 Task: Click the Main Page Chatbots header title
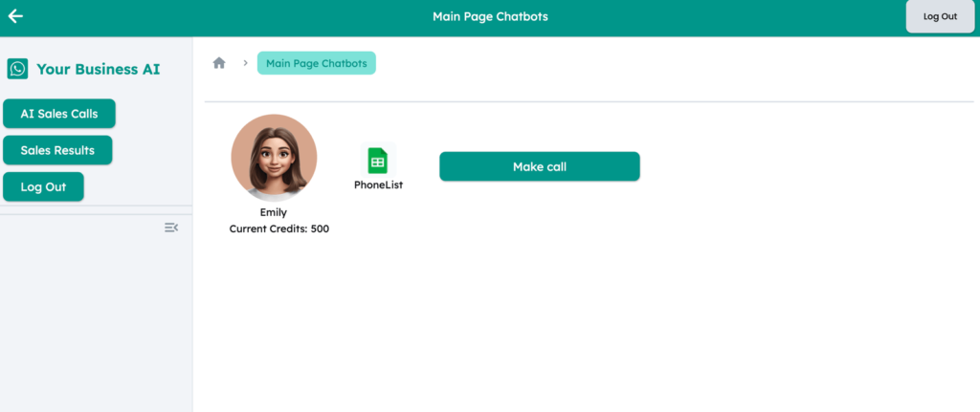(x=490, y=16)
